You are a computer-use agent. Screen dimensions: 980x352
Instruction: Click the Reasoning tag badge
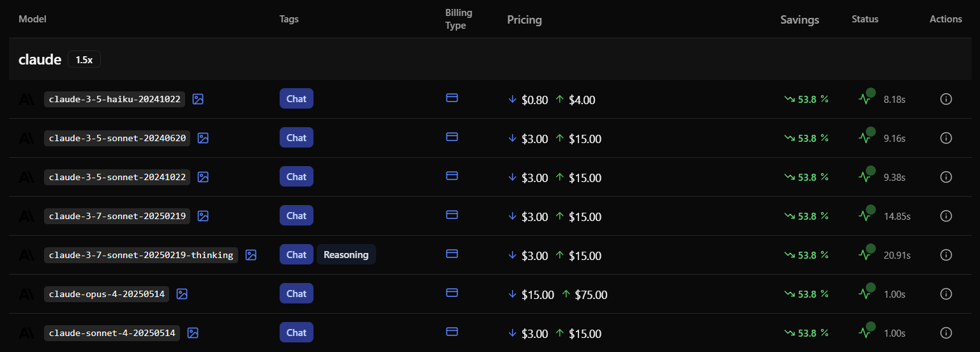coord(346,255)
